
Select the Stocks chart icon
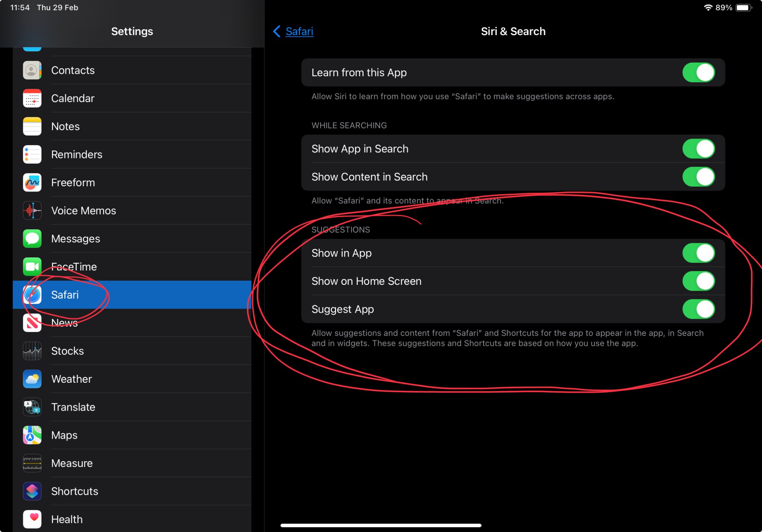click(32, 351)
